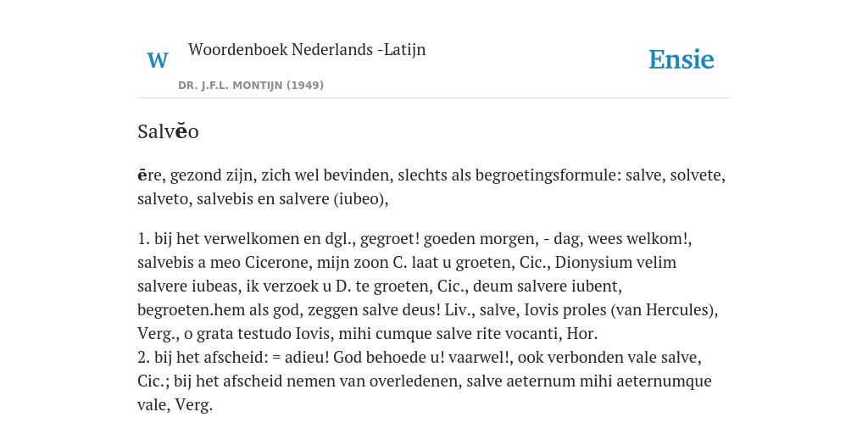Click the line starting 1. bij het verwelkomen
The image size is (868, 434).
415,238
